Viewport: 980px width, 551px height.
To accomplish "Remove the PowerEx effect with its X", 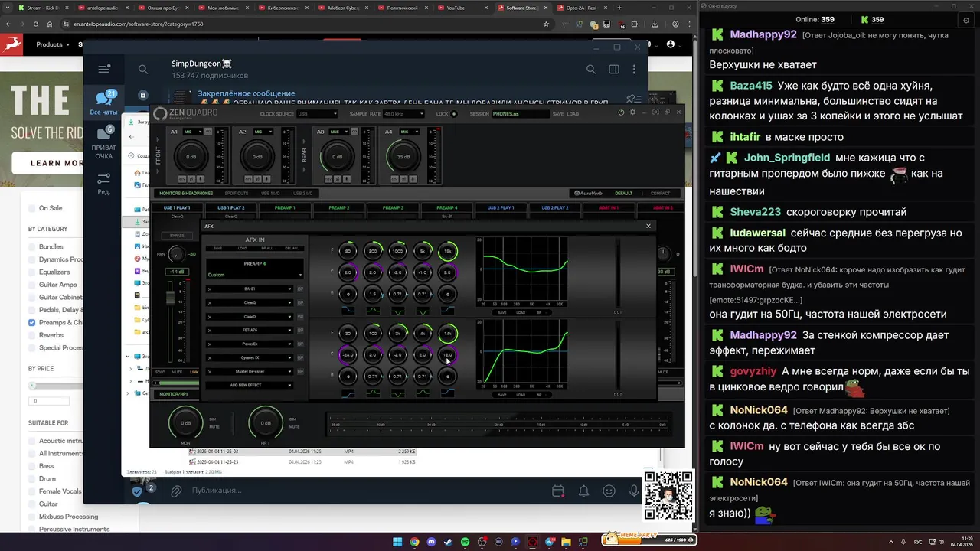I will tap(210, 344).
